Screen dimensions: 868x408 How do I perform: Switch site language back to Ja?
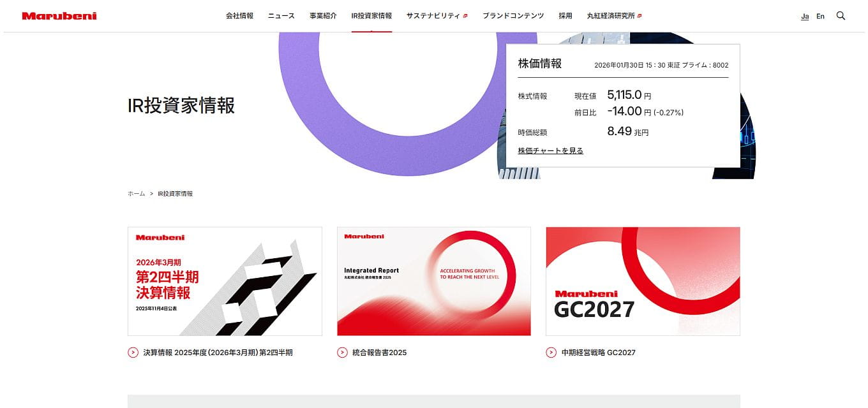click(805, 16)
